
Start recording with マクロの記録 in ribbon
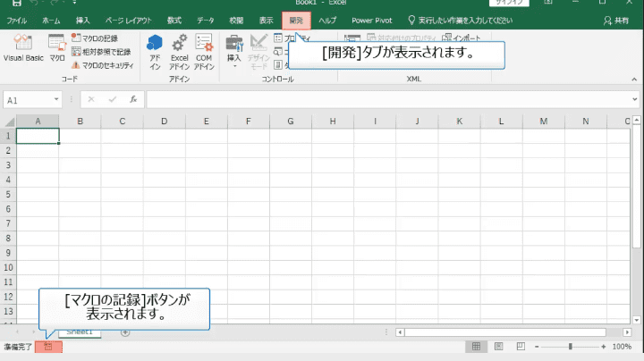(x=95, y=38)
